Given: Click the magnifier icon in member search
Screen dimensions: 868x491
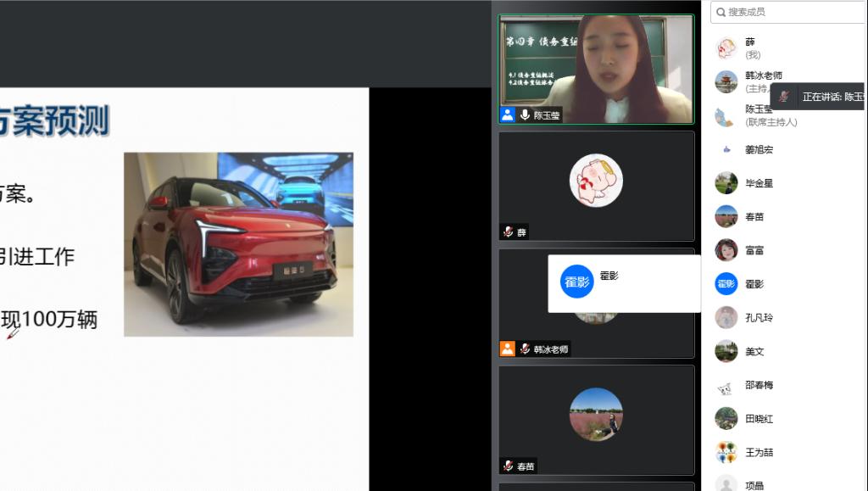Looking at the screenshot, I should 721,12.
